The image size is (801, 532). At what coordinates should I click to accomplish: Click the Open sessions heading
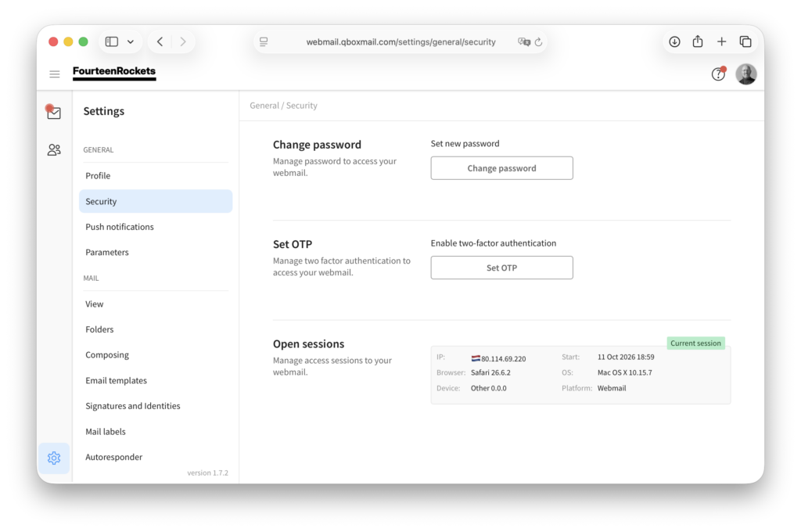tap(308, 344)
